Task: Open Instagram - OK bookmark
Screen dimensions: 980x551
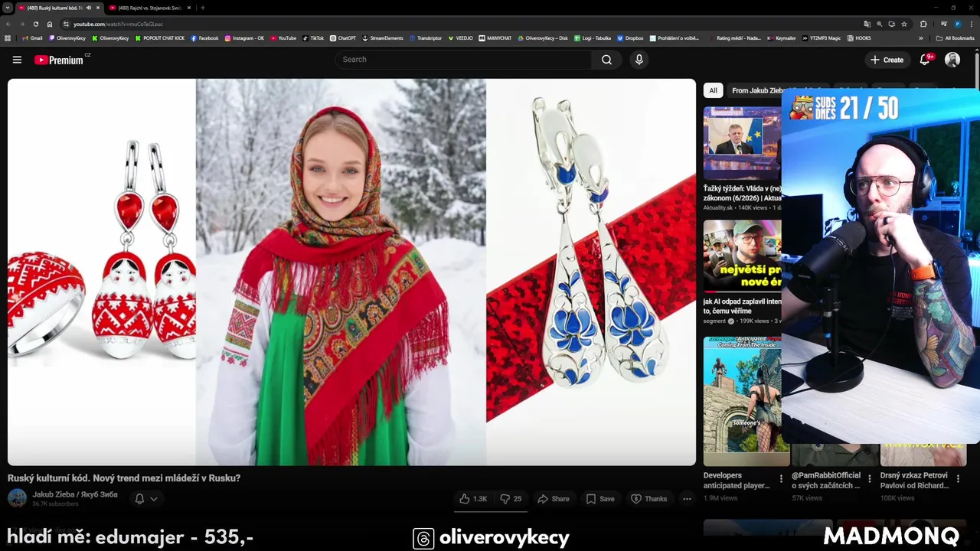Action: 244,37
